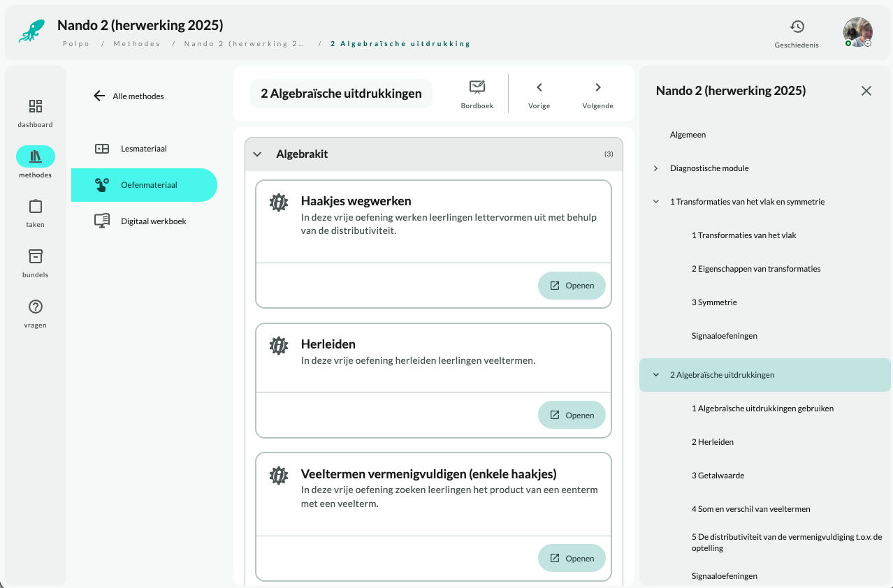
Task: Open 1 Transformaties van het vlak
Action: (x=743, y=235)
